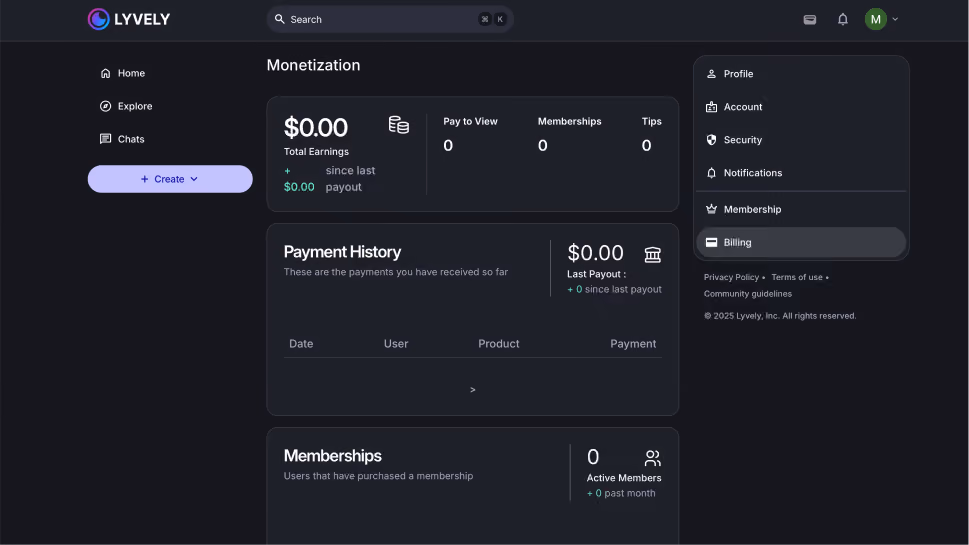
Task: Click the User column header
Action: point(396,344)
